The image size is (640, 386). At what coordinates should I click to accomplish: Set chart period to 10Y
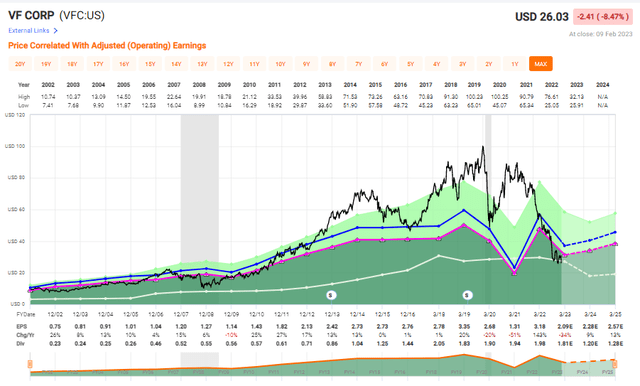coord(280,64)
